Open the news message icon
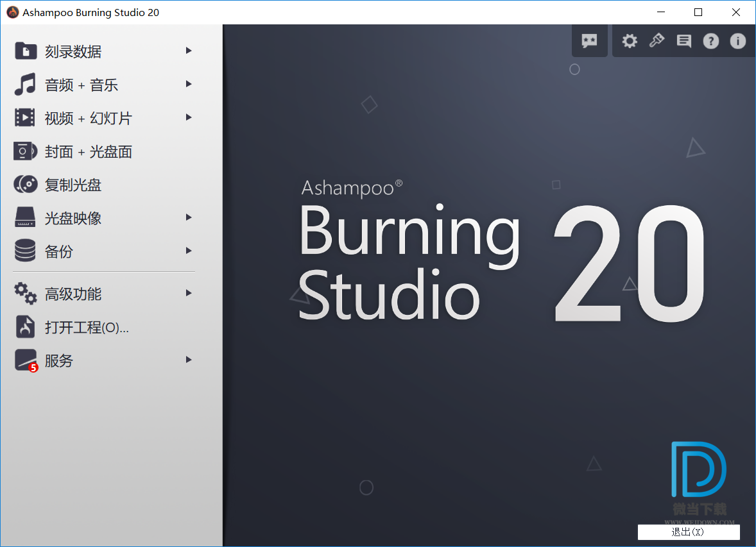Screen dimensions: 756x547 click(683, 41)
